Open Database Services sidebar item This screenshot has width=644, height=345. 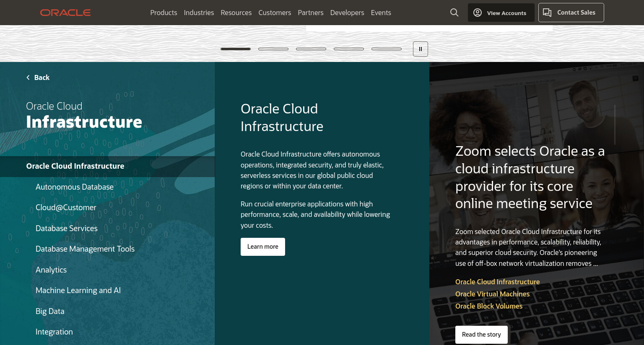[67, 228]
